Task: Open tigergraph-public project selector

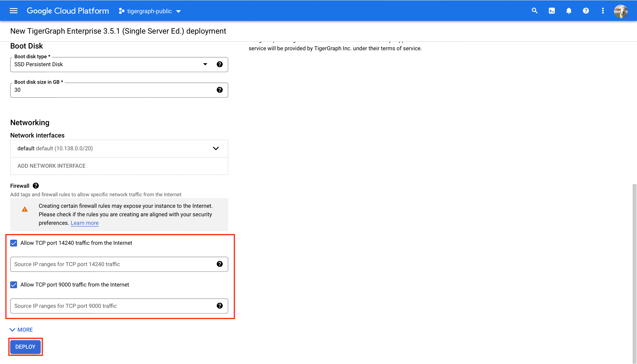Action: 150,11
